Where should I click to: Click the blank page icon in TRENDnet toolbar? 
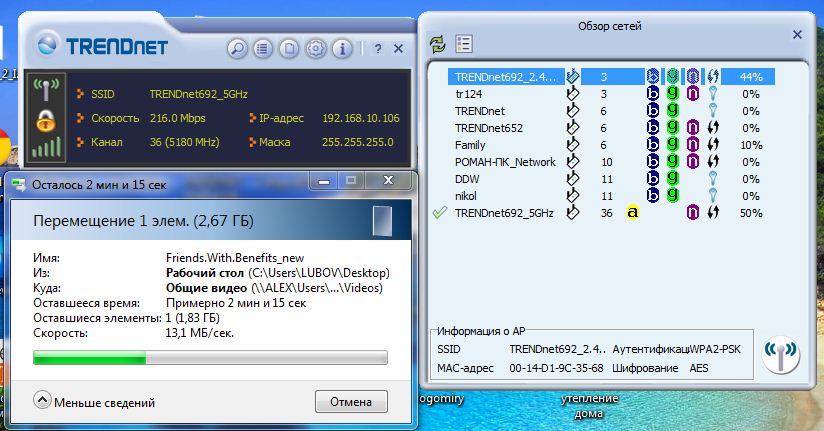(x=289, y=49)
